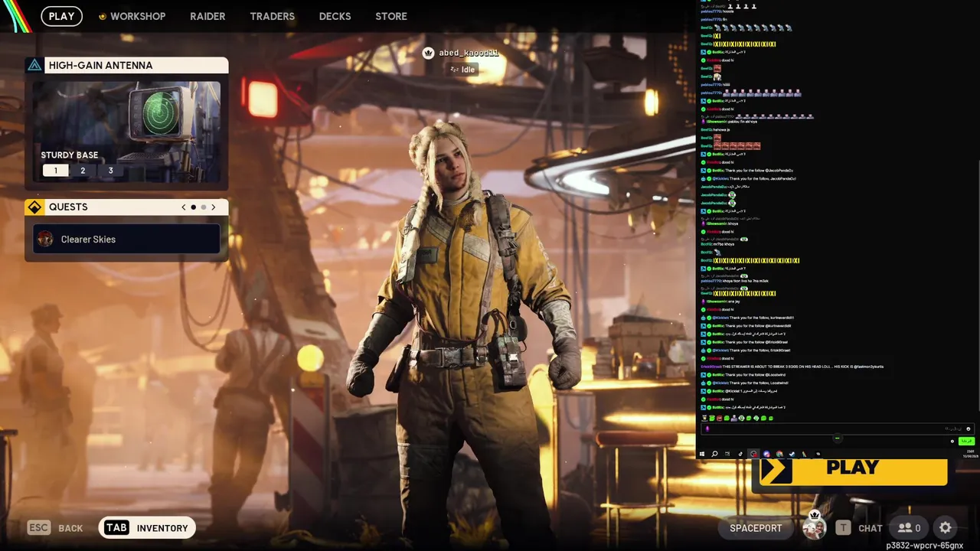980x551 pixels.
Task: Click the Workshop notification dot icon
Action: 103,16
